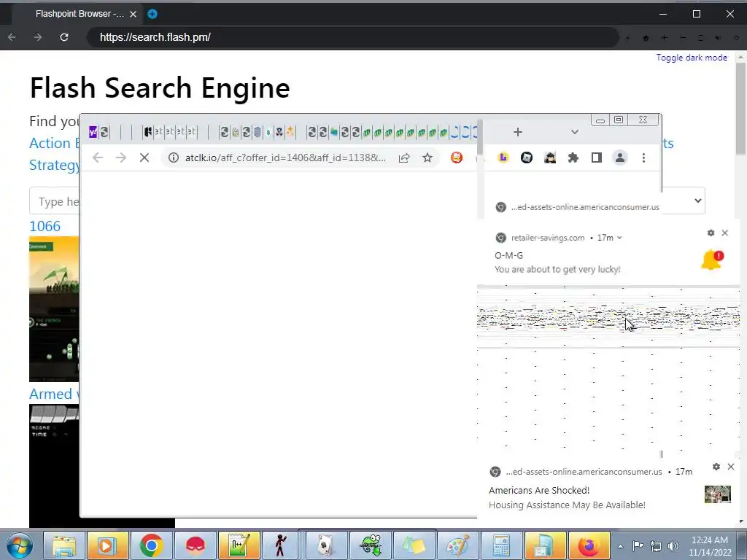This screenshot has height=560, width=747.
Task: Open settings gear on retailer-savings notification
Action: [711, 233]
